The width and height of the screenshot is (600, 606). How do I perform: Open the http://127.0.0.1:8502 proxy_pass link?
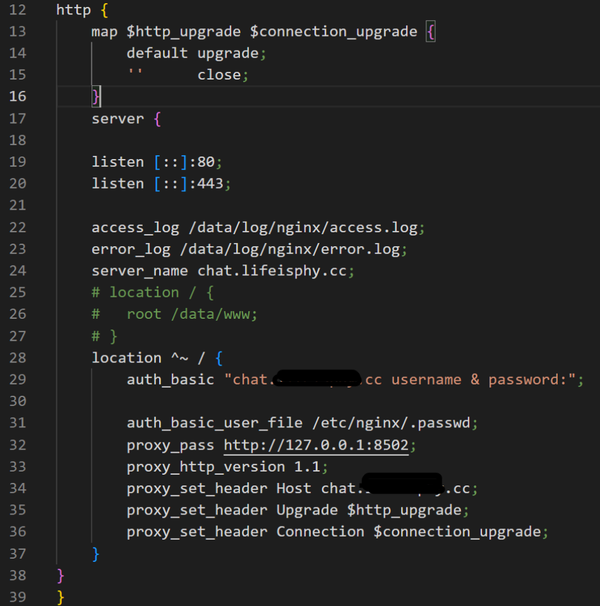point(316,445)
